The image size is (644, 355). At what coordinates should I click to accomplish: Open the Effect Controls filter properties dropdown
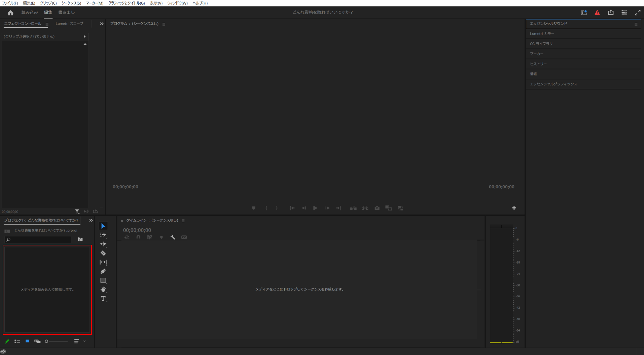pos(77,211)
